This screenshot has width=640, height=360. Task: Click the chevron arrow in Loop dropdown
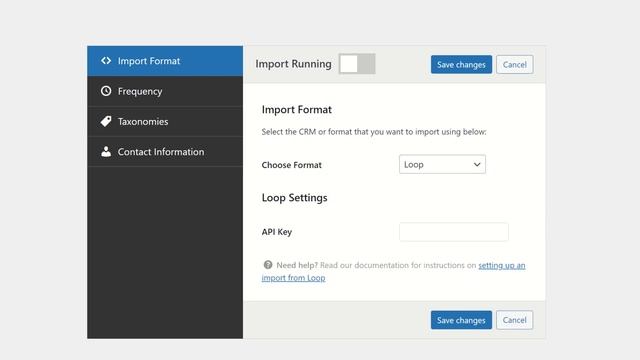point(477,164)
